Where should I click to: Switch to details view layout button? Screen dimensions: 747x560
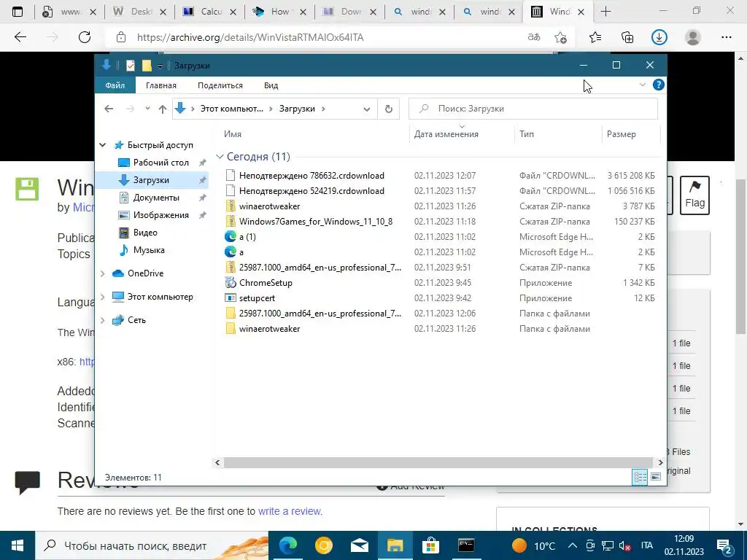(640, 477)
